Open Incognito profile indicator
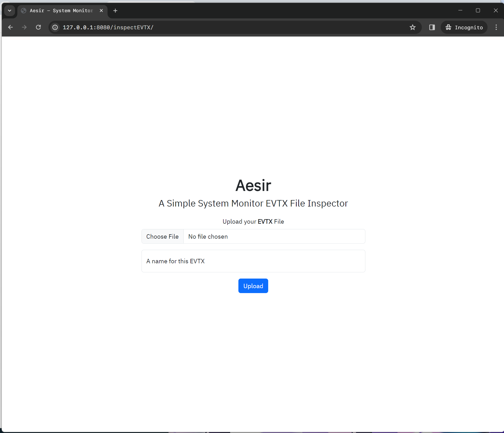 click(x=464, y=27)
